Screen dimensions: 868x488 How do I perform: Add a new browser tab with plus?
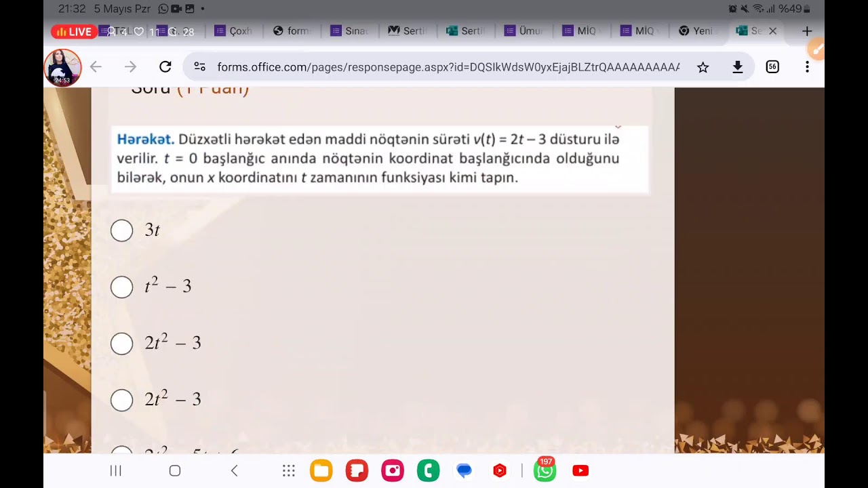click(x=807, y=31)
